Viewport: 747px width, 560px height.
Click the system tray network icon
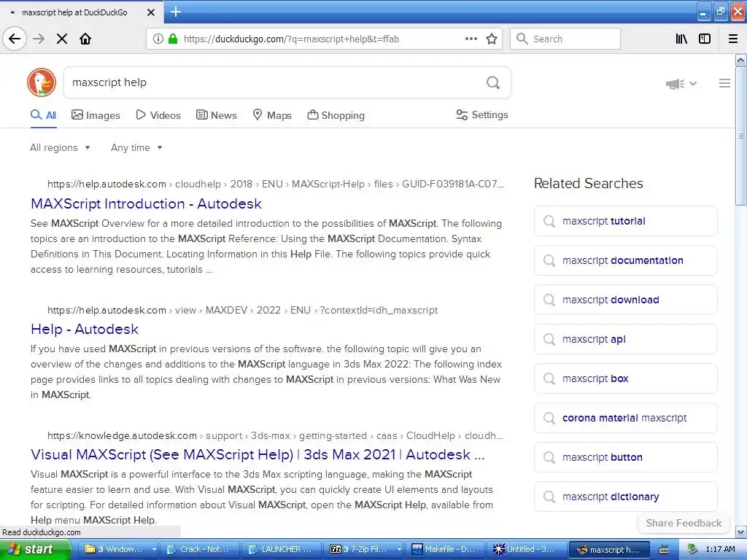(693, 549)
